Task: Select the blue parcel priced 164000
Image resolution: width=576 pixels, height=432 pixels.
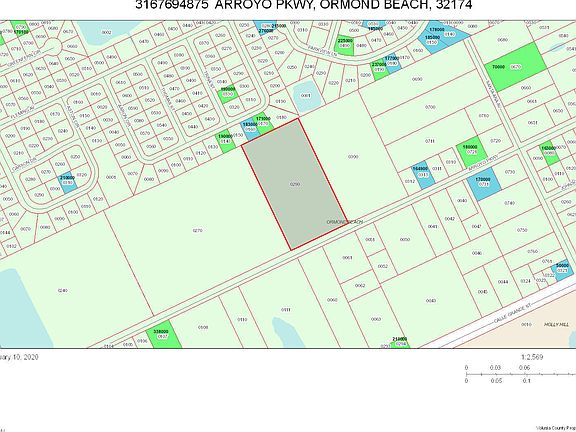Action: click(424, 175)
